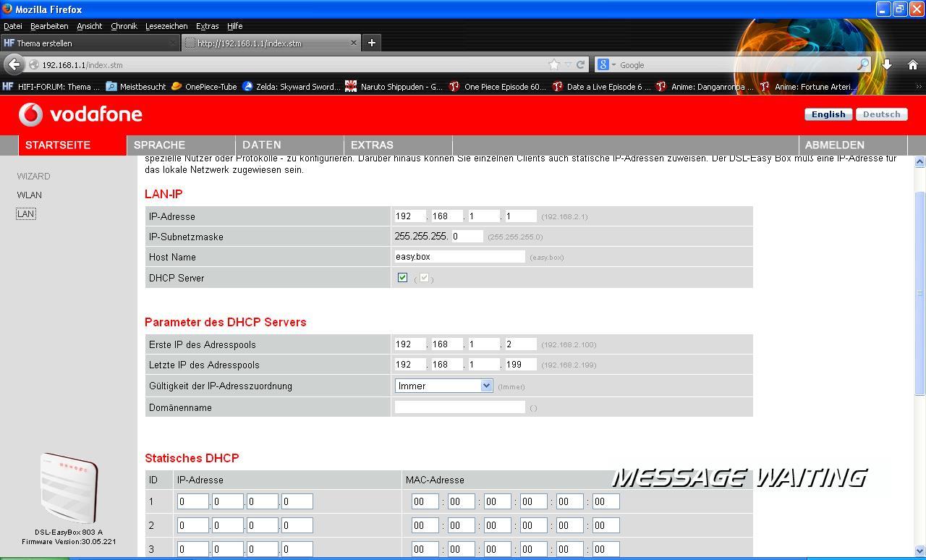Click the Vodafone logo
926x560 pixels.
[80, 114]
